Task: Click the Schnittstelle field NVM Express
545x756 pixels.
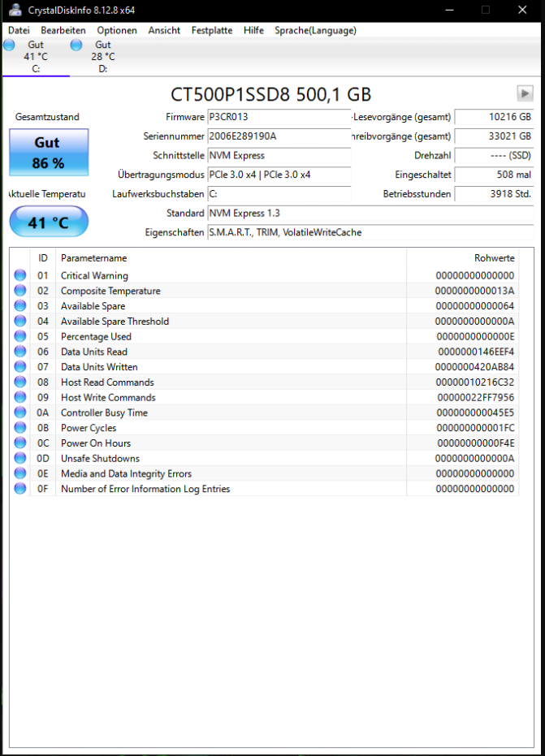Action: [x=279, y=155]
